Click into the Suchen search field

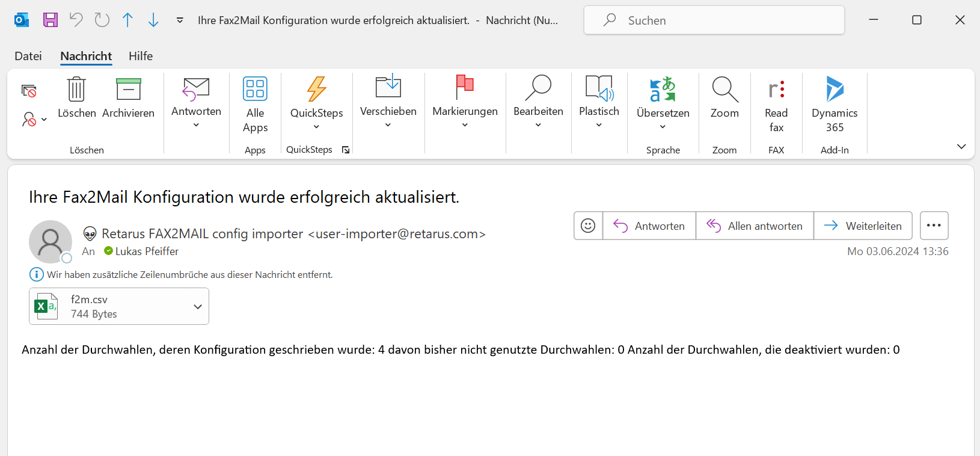(x=721, y=20)
